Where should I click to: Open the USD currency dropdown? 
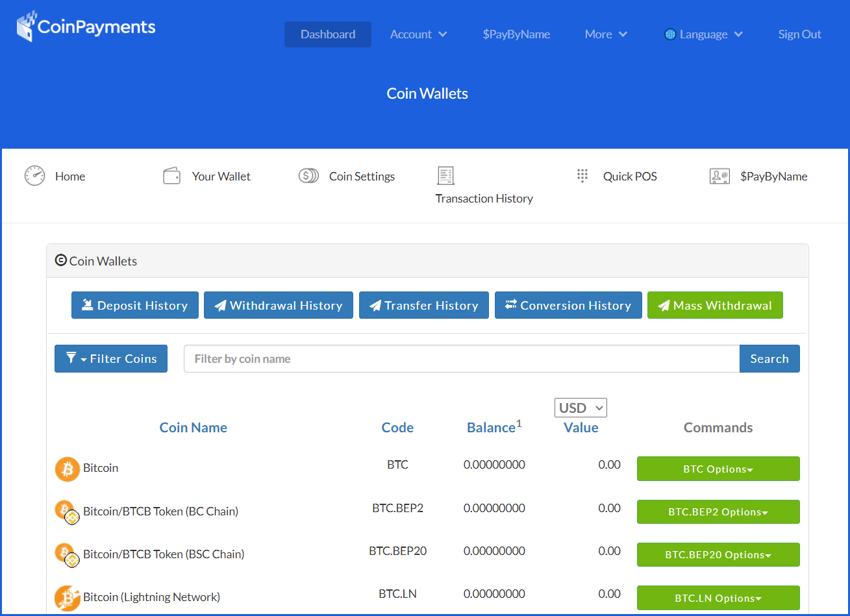(581, 408)
